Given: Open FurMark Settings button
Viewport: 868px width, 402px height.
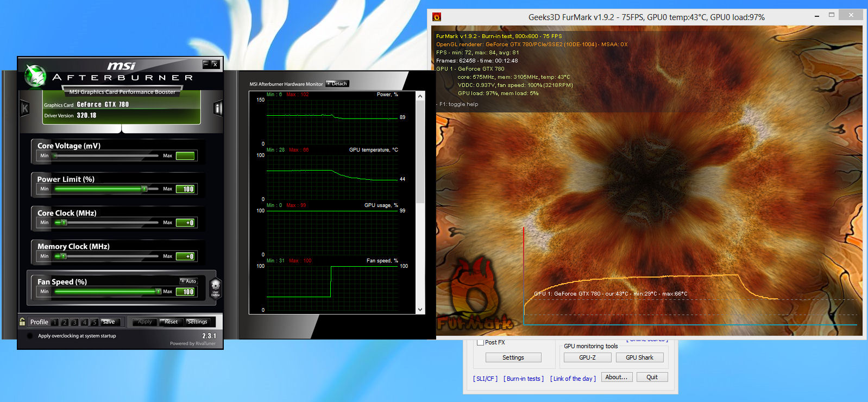Looking at the screenshot, I should [513, 357].
